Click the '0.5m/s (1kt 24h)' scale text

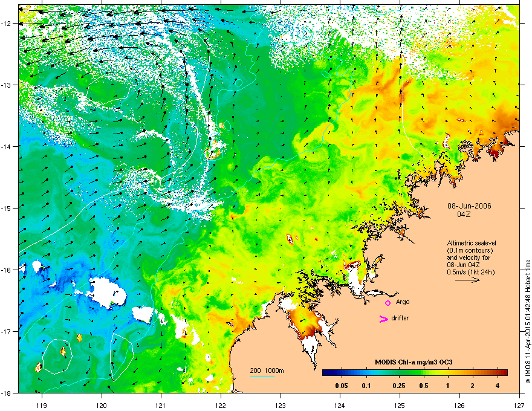(x=471, y=272)
